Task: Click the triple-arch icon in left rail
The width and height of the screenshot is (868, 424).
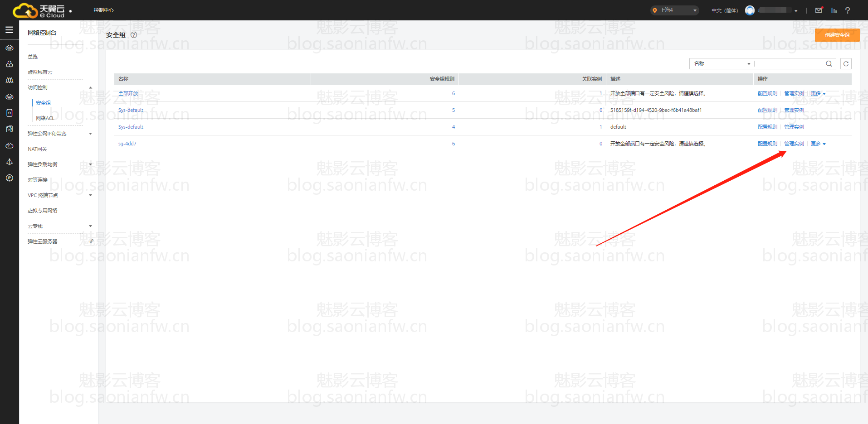Action: (x=9, y=80)
